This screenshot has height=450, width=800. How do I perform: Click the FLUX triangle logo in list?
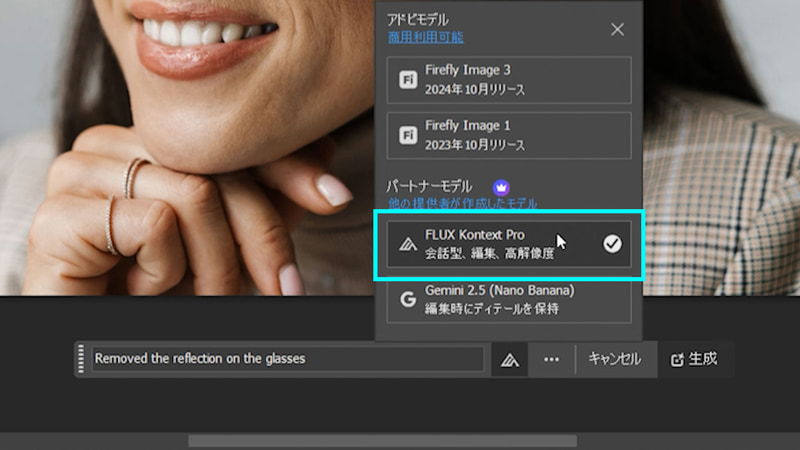408,244
